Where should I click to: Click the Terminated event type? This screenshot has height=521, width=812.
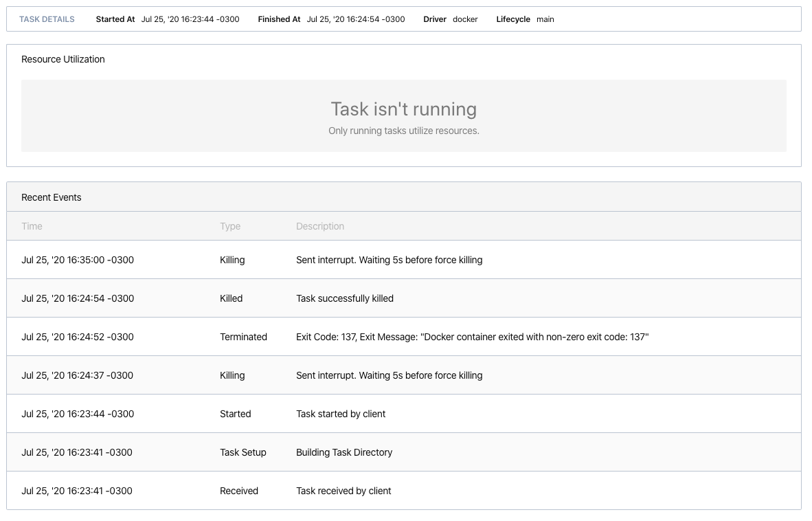point(243,337)
